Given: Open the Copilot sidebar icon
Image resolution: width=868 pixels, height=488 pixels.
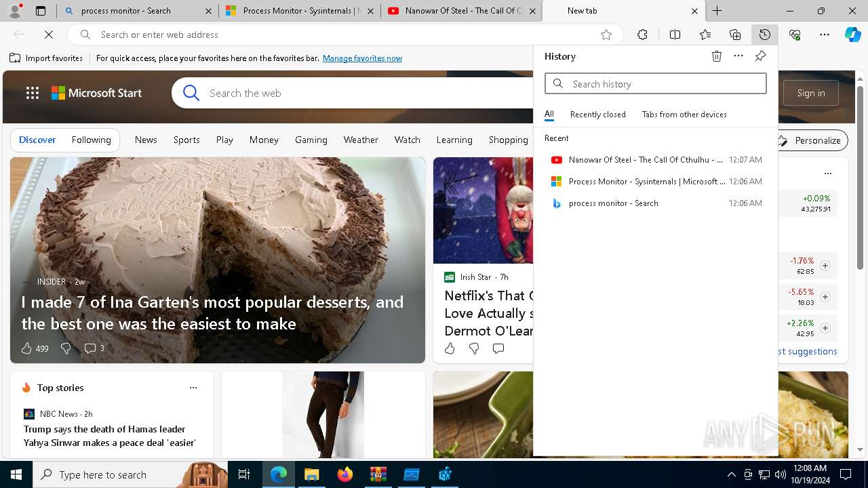Looking at the screenshot, I should 852,35.
